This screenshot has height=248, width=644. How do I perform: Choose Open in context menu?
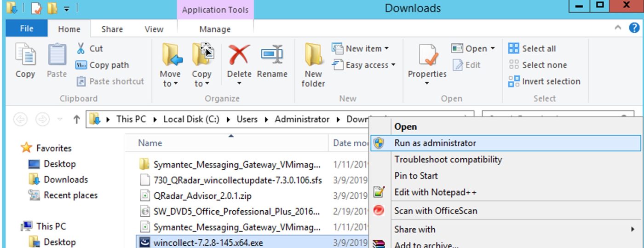pyautogui.click(x=405, y=127)
